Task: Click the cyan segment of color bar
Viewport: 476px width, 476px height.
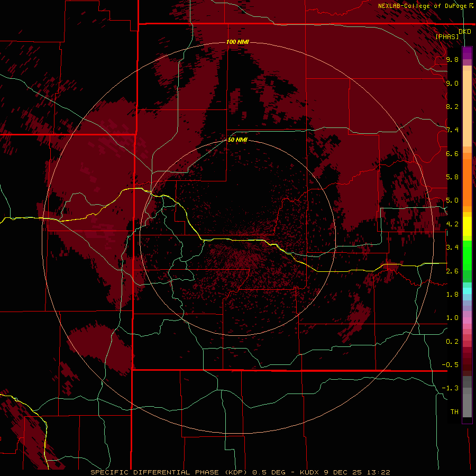Action: click(x=467, y=291)
